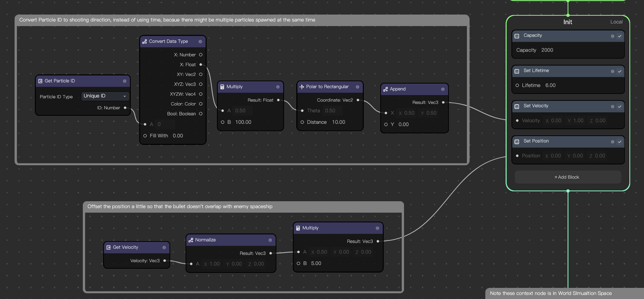Select the 'Convert Particle ID to shooting direction' comment title
This screenshot has height=299, width=644.
point(167,20)
